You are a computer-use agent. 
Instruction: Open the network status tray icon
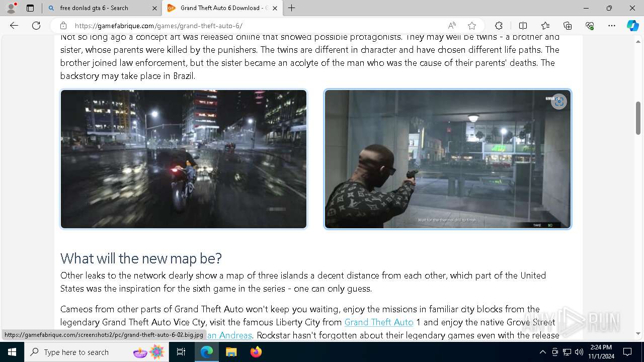tap(567, 352)
